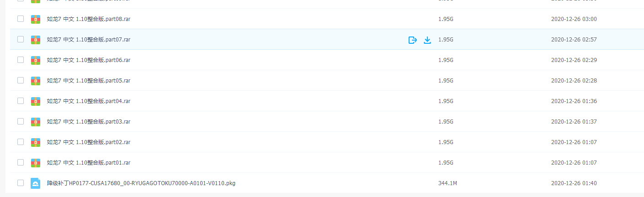Tick the checkbox next to the HP0177 pkg file
The height and width of the screenshot is (197, 644).
coord(21,183)
